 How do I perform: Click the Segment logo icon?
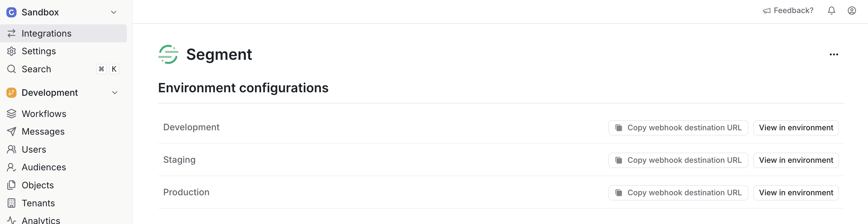pyautogui.click(x=168, y=54)
